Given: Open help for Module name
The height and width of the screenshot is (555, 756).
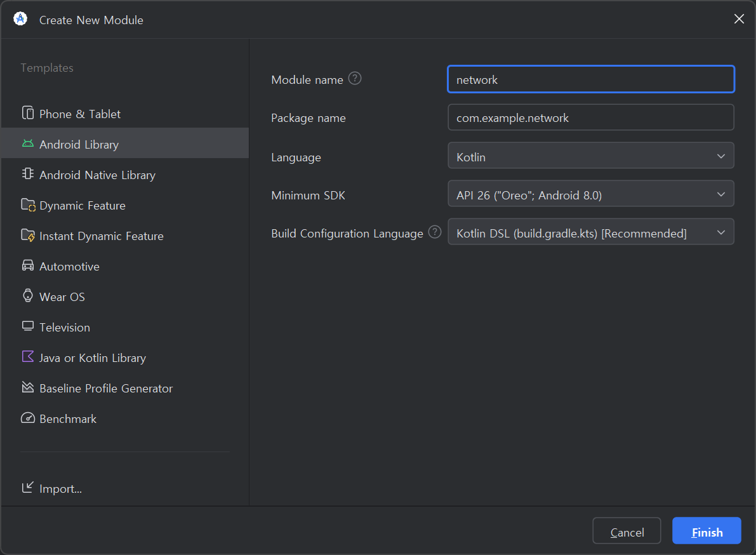Looking at the screenshot, I should click(x=355, y=78).
